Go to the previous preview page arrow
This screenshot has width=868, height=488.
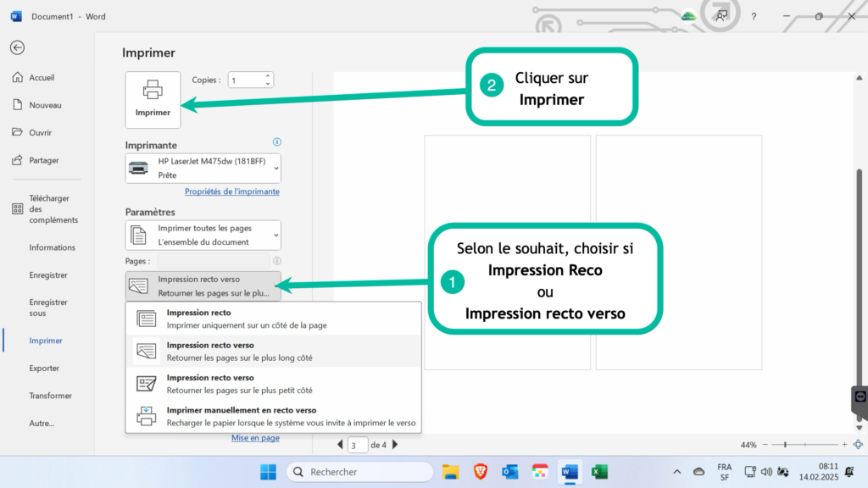[x=340, y=444]
